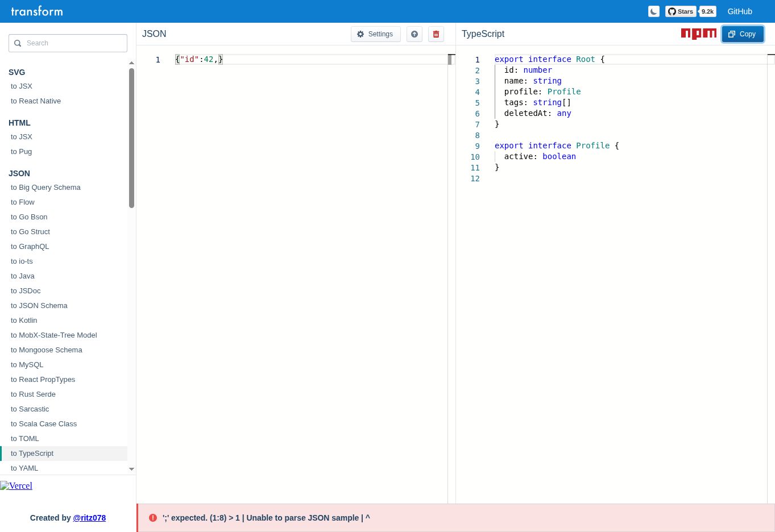Choose to Mongoose Schema
775x532 pixels.
[x=47, y=350]
